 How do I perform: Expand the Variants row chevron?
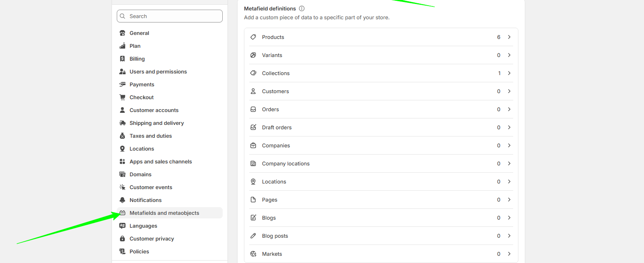click(x=509, y=55)
